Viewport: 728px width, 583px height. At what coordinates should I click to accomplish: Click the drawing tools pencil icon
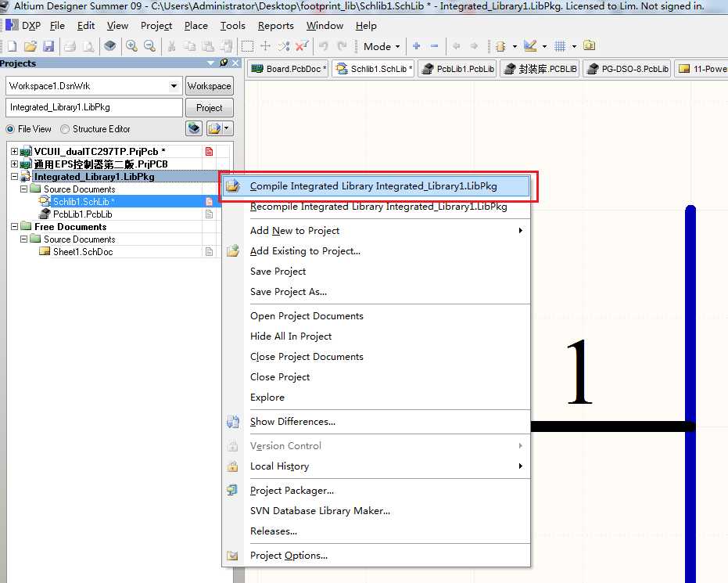pos(529,46)
